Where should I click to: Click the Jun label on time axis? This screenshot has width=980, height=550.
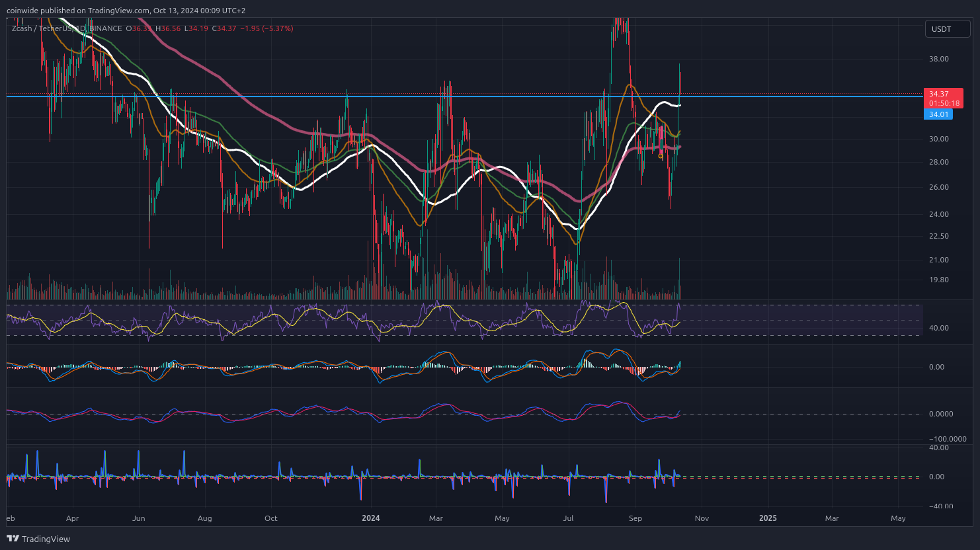[x=138, y=518]
